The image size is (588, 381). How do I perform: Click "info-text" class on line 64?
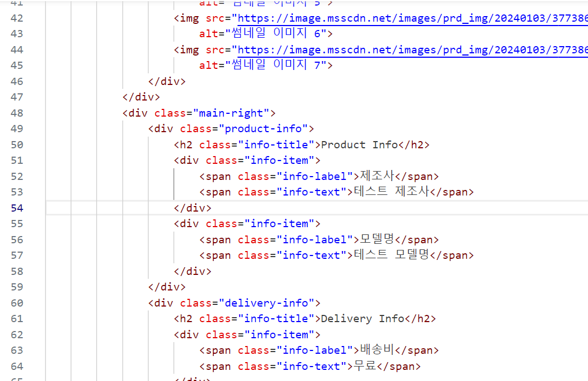tap(311, 367)
